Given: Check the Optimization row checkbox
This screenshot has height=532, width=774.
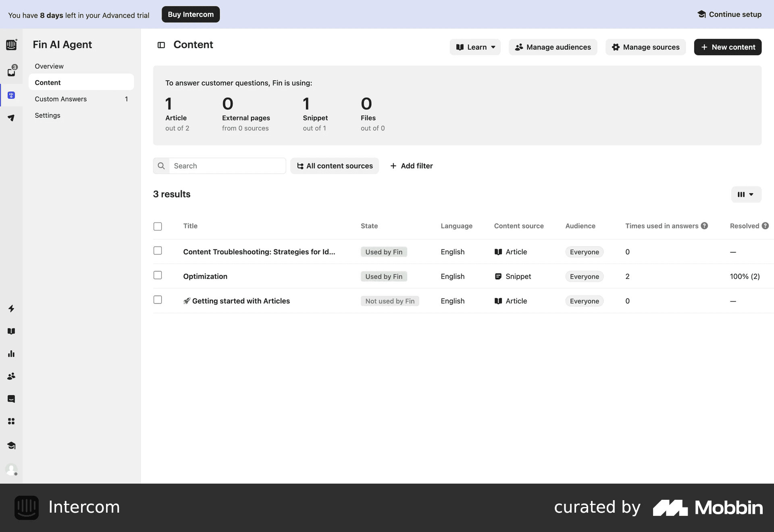Looking at the screenshot, I should pos(158,275).
